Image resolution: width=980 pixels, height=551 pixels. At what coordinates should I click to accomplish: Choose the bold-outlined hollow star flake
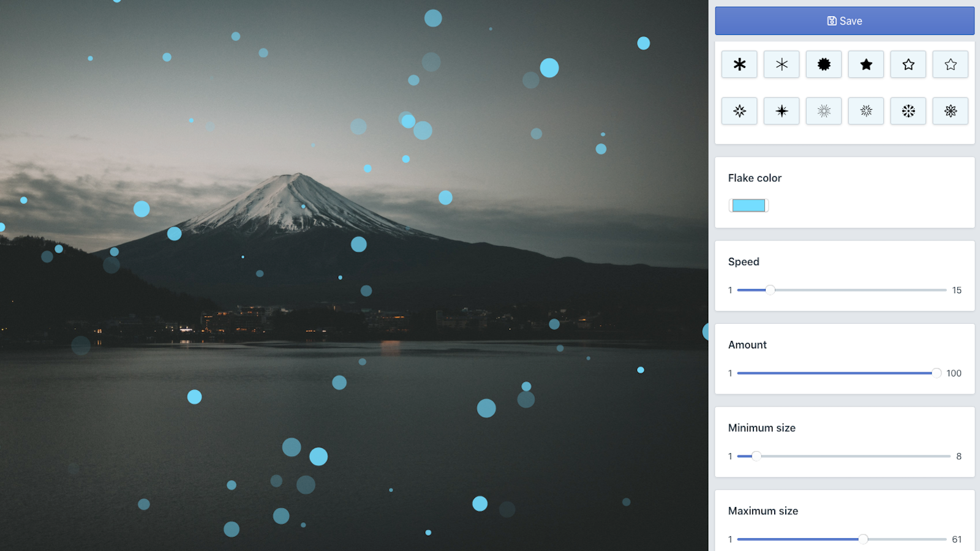click(x=908, y=64)
